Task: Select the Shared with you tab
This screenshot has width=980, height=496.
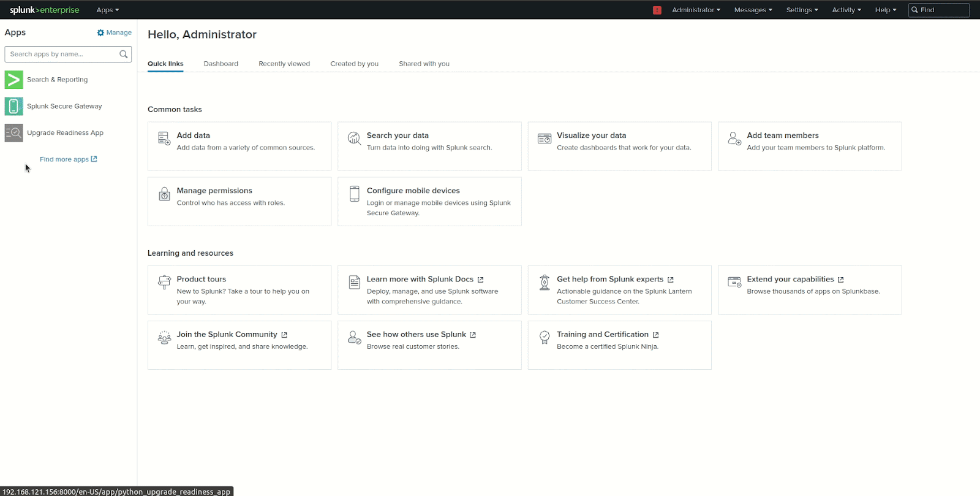Action: pos(424,64)
